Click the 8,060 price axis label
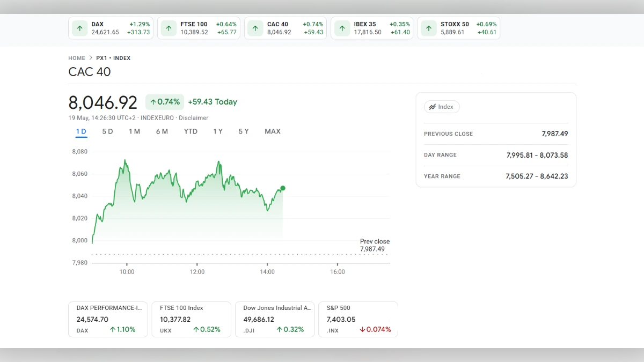 coord(79,174)
